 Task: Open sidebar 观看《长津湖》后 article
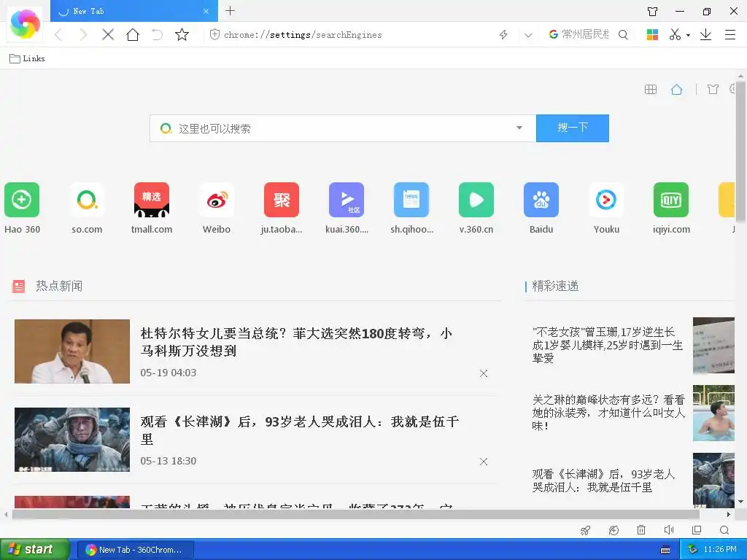(x=603, y=481)
